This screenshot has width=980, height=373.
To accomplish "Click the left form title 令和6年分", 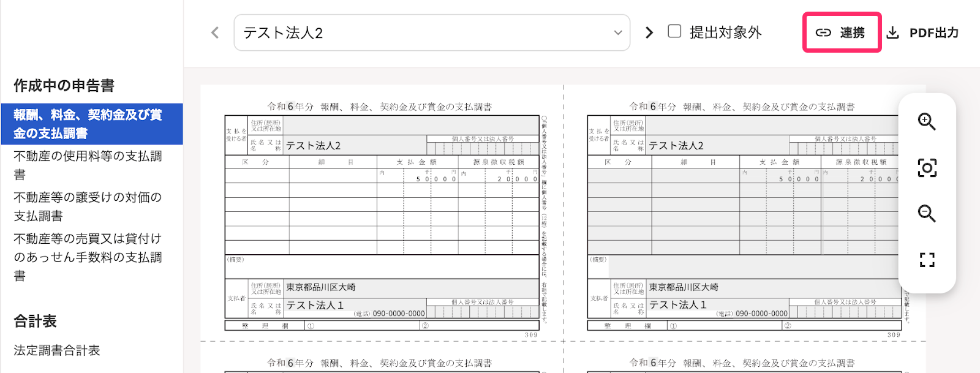I will pyautogui.click(x=290, y=107).
